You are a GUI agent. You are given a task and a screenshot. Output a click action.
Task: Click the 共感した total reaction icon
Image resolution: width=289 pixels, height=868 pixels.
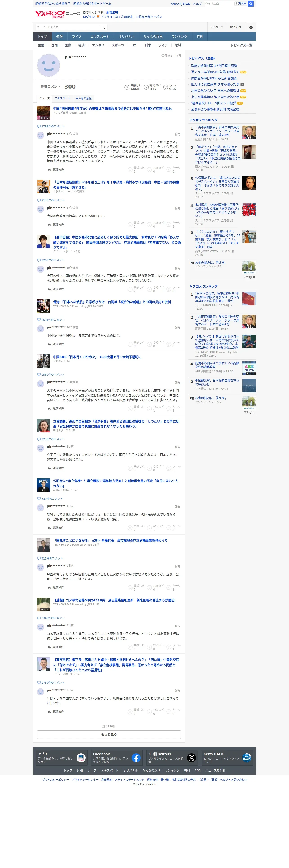pyautogui.click(x=127, y=87)
